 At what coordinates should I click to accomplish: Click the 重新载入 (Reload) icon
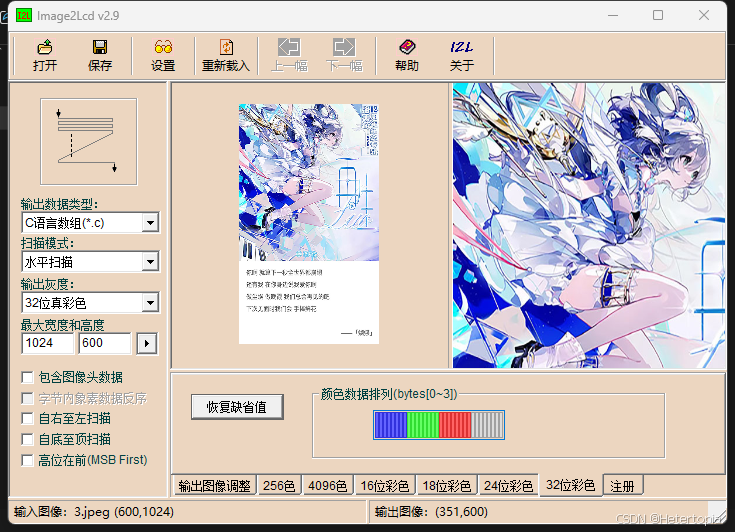point(226,47)
